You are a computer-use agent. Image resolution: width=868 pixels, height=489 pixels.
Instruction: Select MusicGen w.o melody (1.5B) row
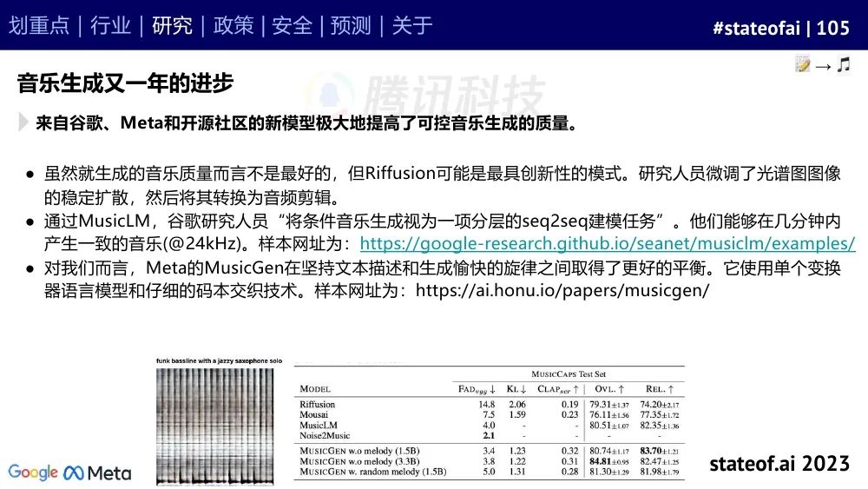tap(490, 452)
